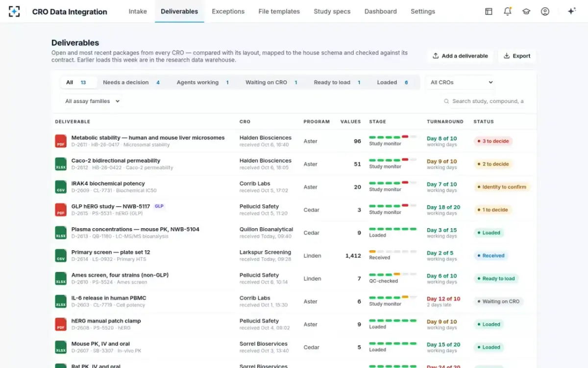Open the layout panel icon in header

click(x=489, y=11)
